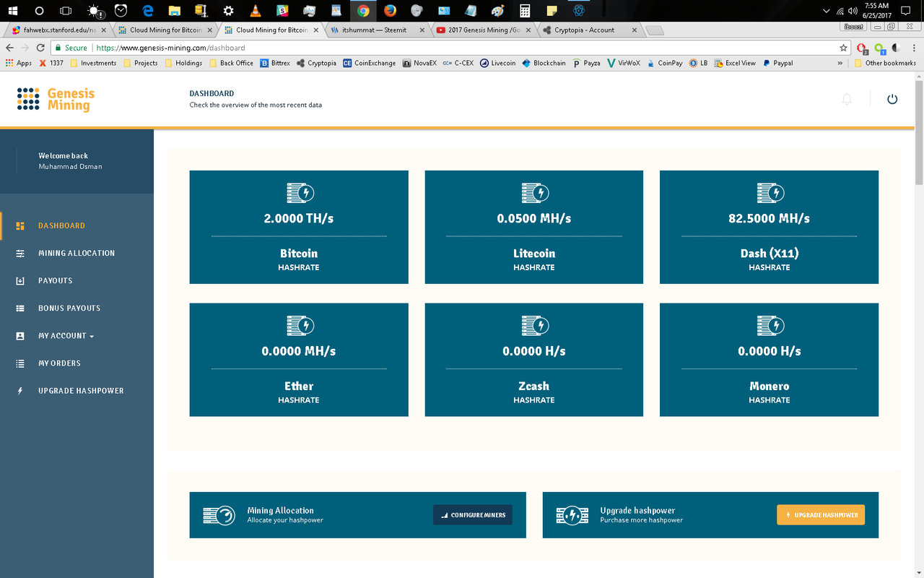Image resolution: width=924 pixels, height=578 pixels.
Task: Open the Dashboard sidebar item
Action: pyautogui.click(x=61, y=225)
